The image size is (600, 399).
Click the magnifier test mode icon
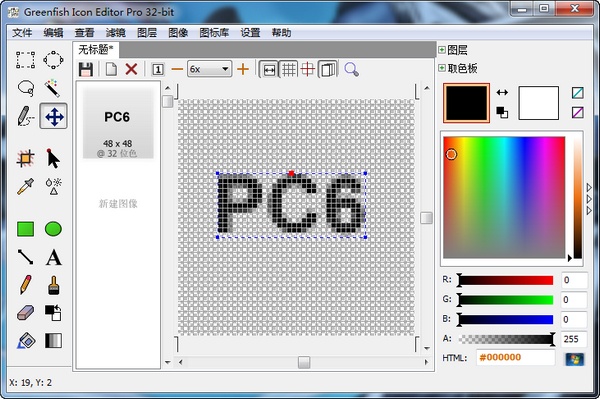tap(351, 70)
